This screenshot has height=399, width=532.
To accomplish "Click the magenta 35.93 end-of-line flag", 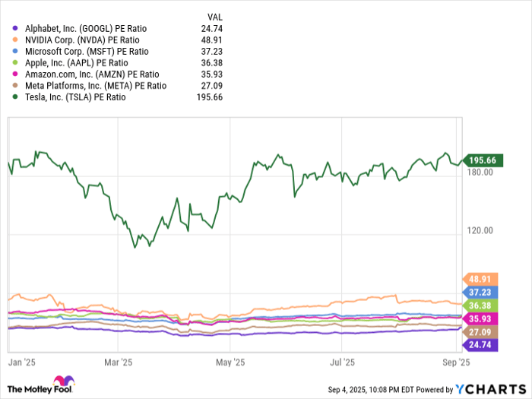I will [x=480, y=318].
